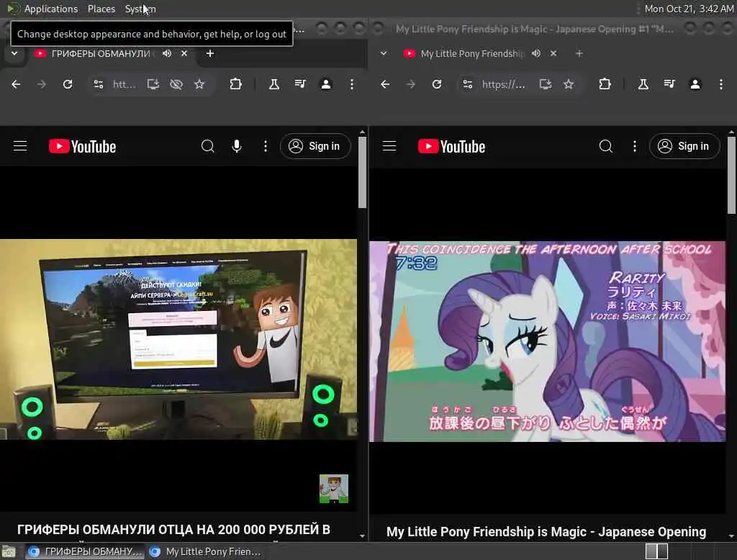Open Extensions in the right window

tap(605, 84)
